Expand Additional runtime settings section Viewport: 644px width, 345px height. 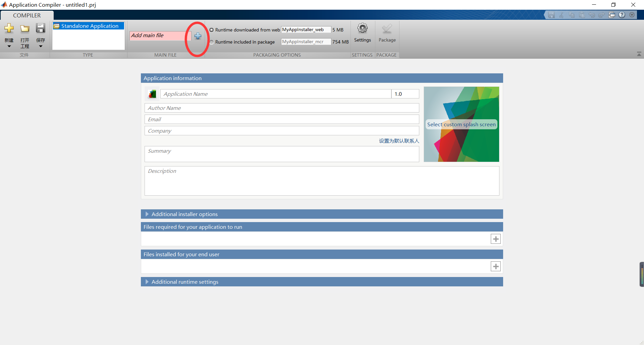pos(147,282)
